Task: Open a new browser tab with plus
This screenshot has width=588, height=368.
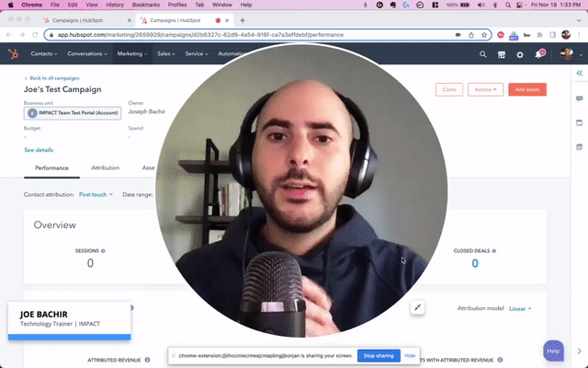Action: point(243,20)
